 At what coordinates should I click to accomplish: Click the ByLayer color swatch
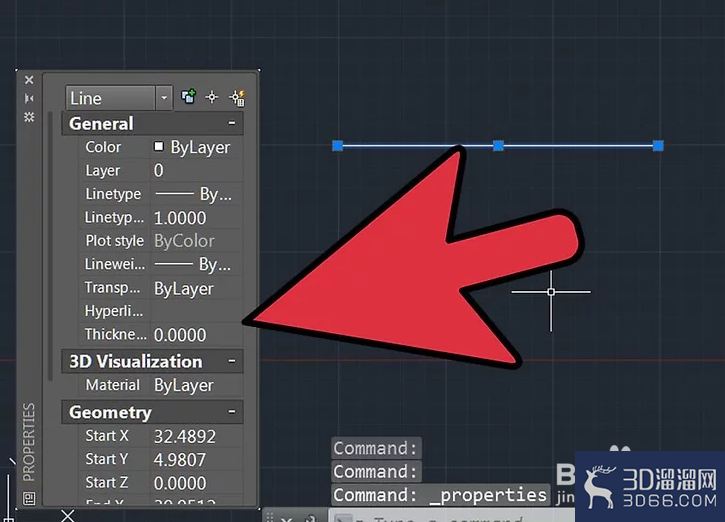pos(159,147)
